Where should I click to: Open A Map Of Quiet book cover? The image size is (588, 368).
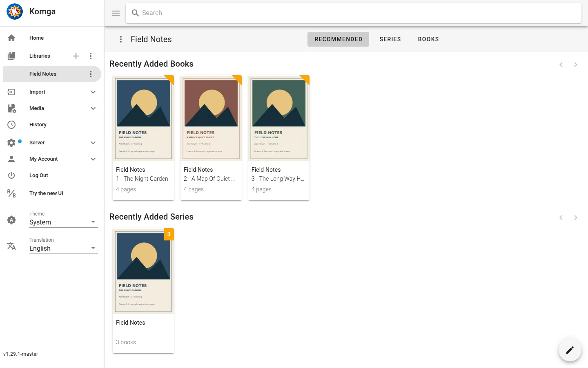(x=211, y=118)
